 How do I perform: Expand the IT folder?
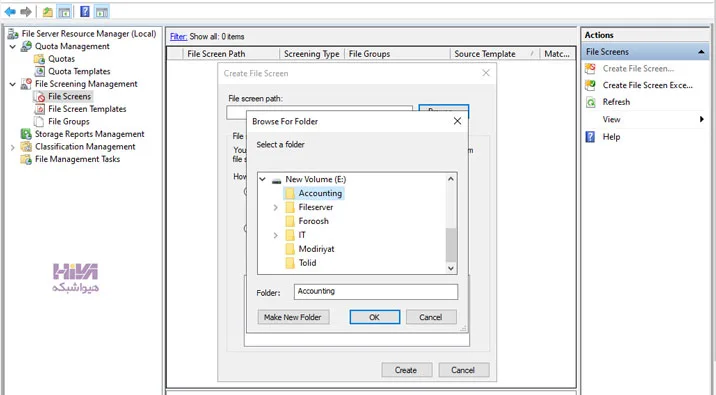click(x=275, y=235)
